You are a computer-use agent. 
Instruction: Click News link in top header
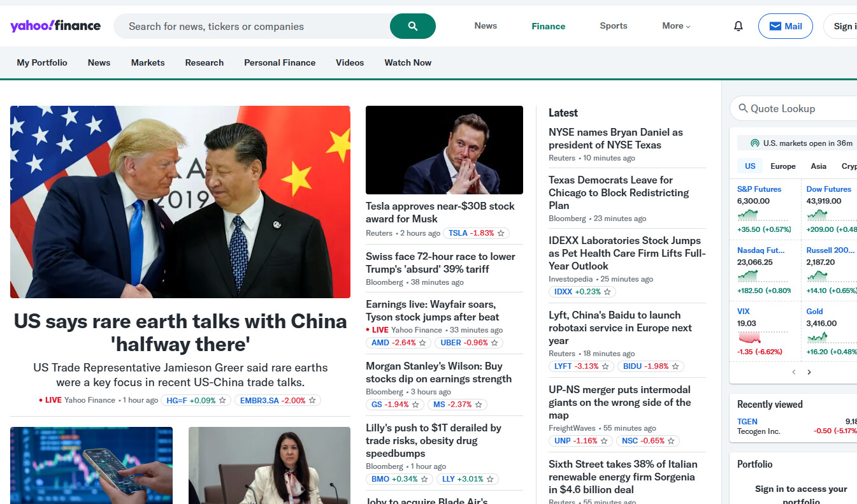[486, 26]
